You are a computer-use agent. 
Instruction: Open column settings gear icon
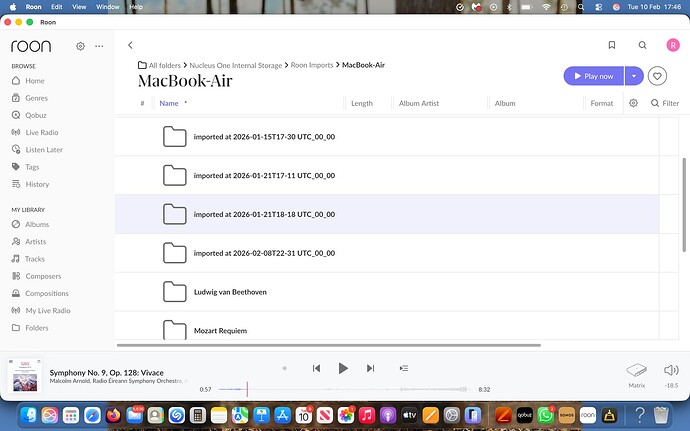click(633, 103)
